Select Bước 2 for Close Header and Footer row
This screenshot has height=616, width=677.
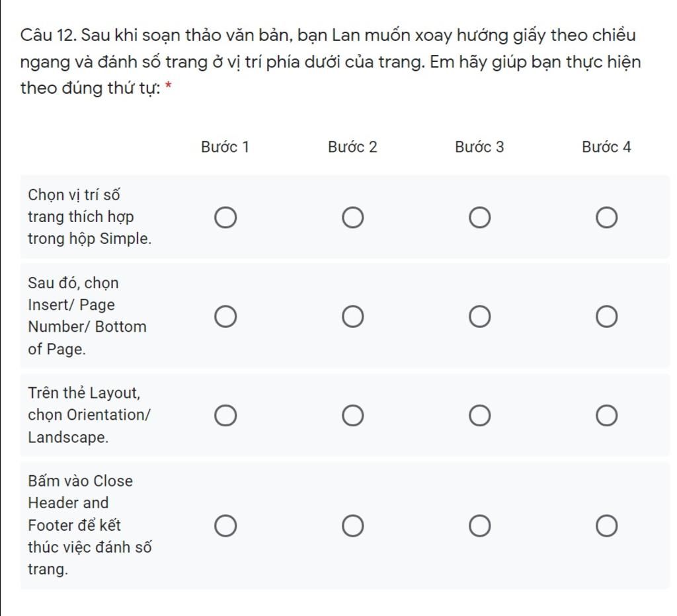pos(352,526)
